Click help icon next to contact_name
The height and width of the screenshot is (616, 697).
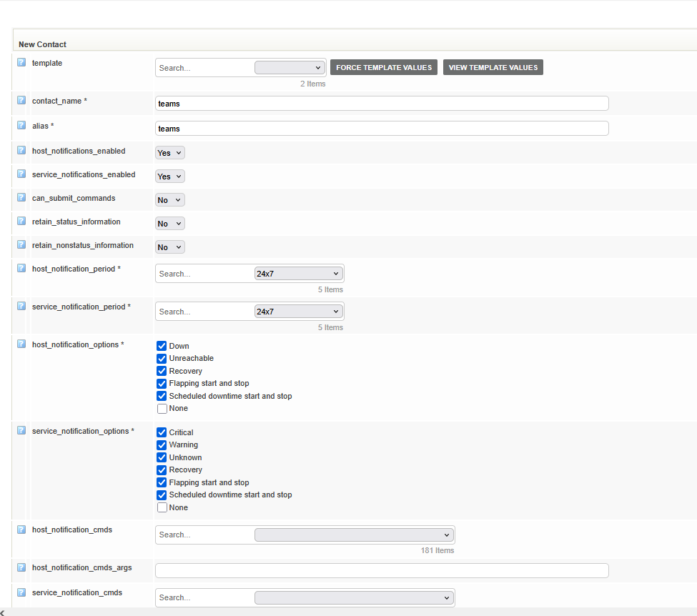point(21,100)
